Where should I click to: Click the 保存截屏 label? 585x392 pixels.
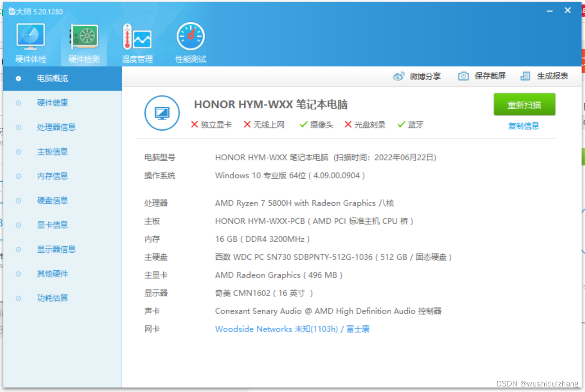click(490, 76)
